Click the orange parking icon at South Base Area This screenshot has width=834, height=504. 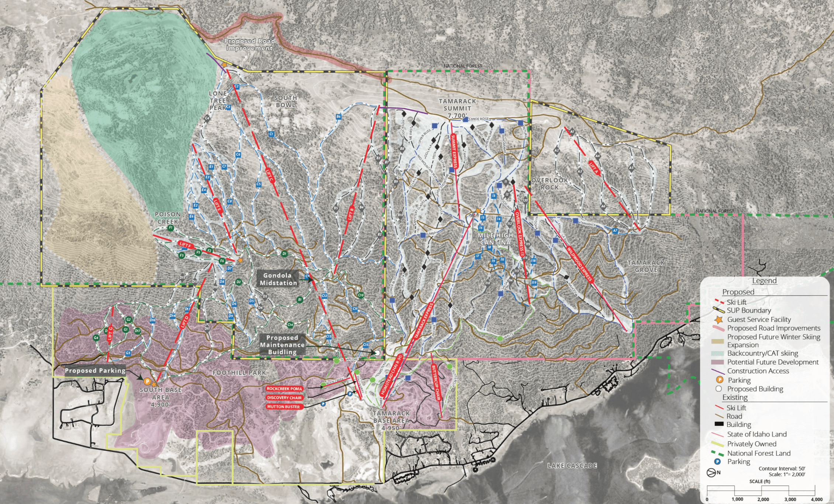[x=147, y=381]
